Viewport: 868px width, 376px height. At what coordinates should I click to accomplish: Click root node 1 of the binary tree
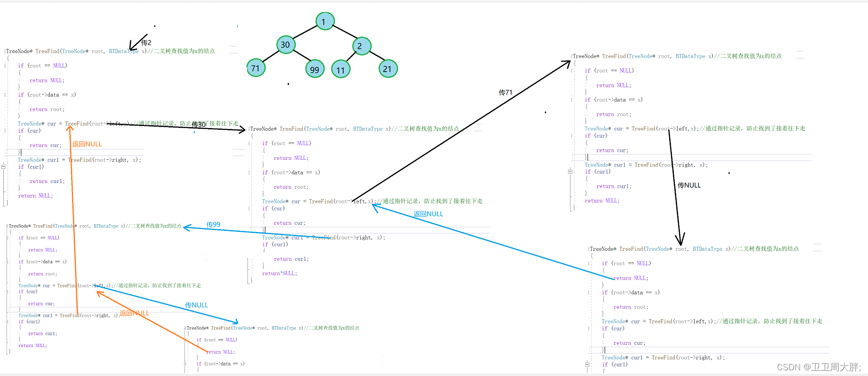[x=325, y=21]
